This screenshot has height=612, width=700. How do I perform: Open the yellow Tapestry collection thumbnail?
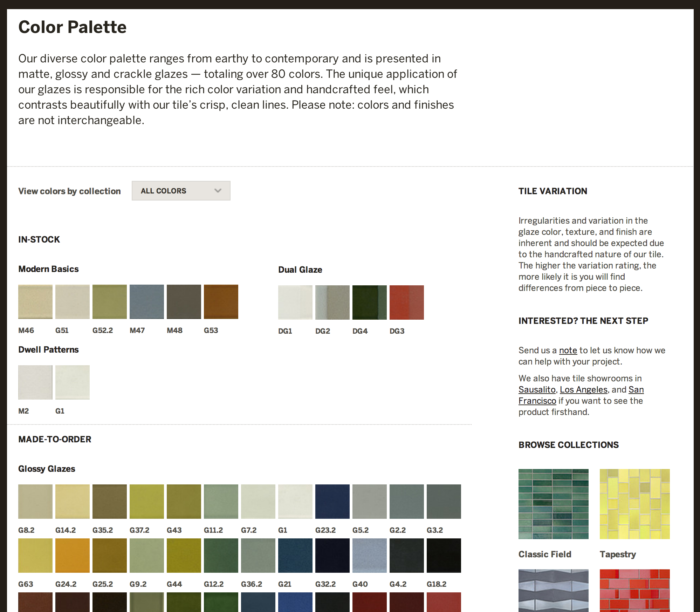pyautogui.click(x=635, y=504)
